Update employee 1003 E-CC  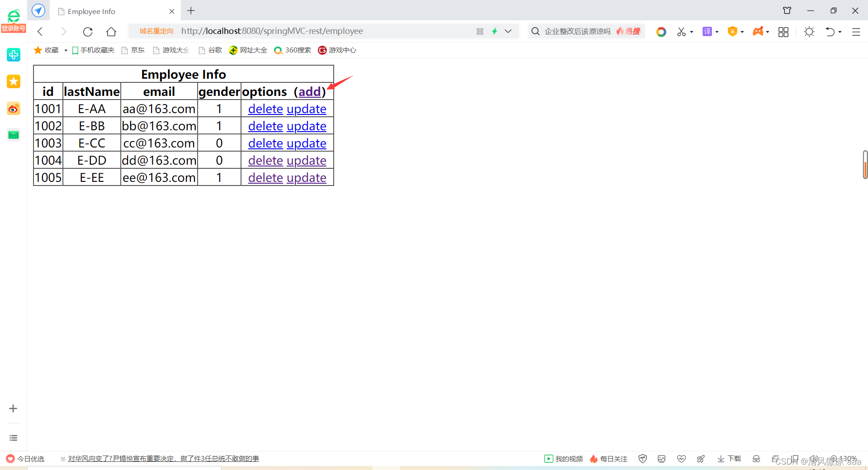tap(307, 143)
